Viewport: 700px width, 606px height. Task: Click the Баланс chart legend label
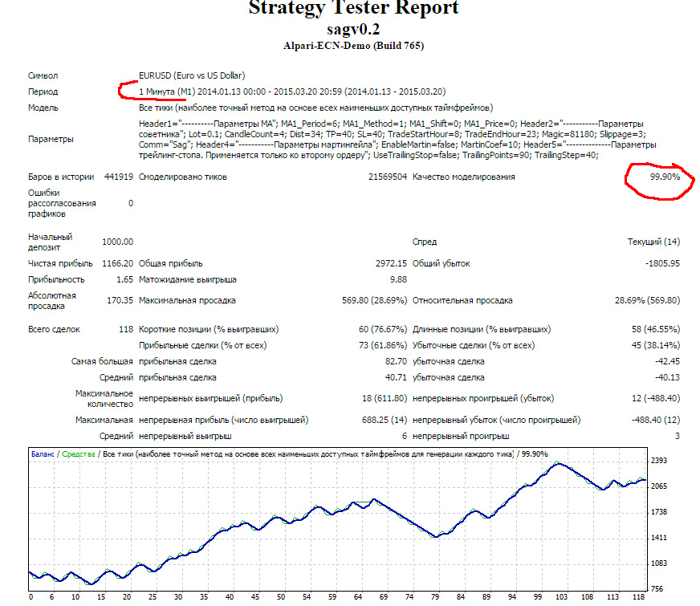pos(43,454)
